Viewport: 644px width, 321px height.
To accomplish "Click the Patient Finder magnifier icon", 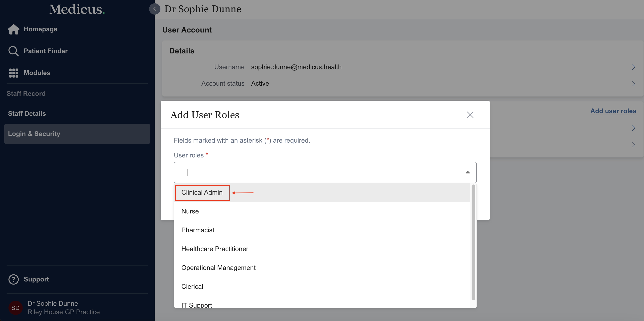I will tap(13, 51).
